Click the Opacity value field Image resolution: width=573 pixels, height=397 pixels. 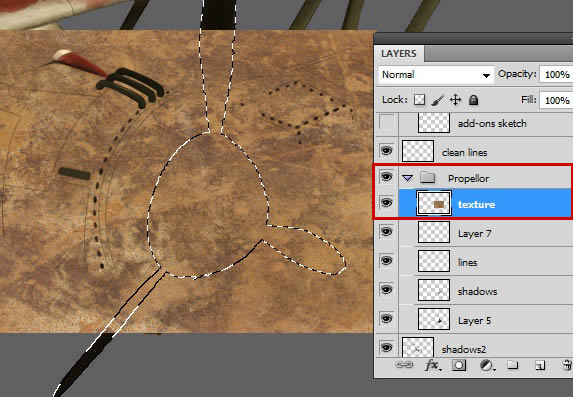coord(556,75)
